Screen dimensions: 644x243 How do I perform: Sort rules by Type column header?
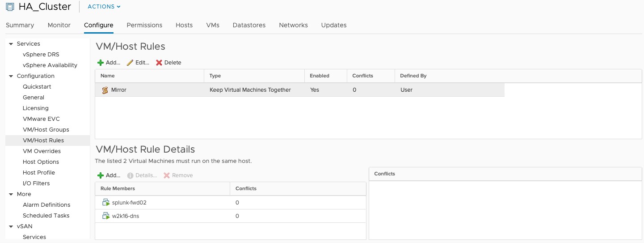pos(254,76)
